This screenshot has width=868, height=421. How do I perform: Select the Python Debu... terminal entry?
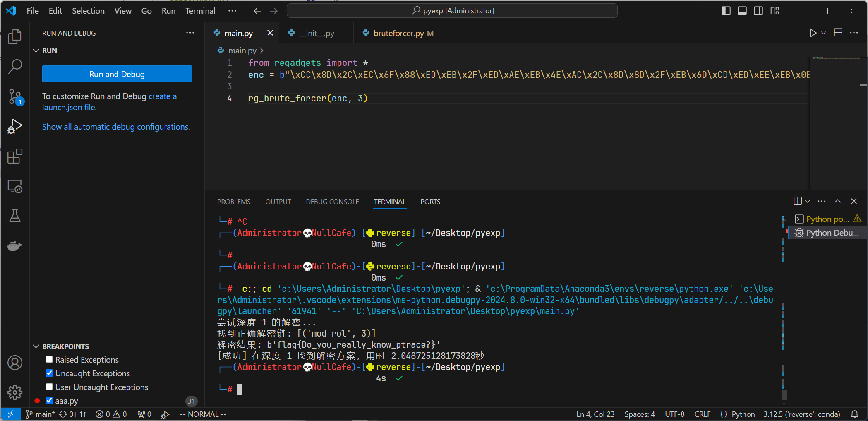pos(827,233)
